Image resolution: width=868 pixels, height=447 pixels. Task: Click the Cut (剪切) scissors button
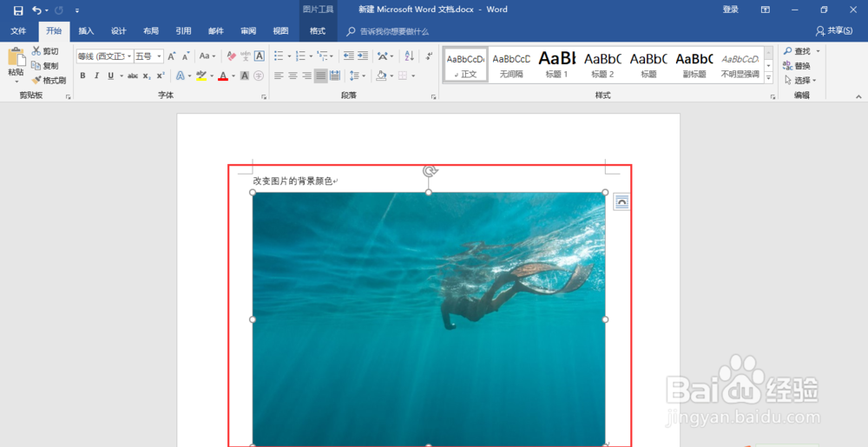point(45,51)
